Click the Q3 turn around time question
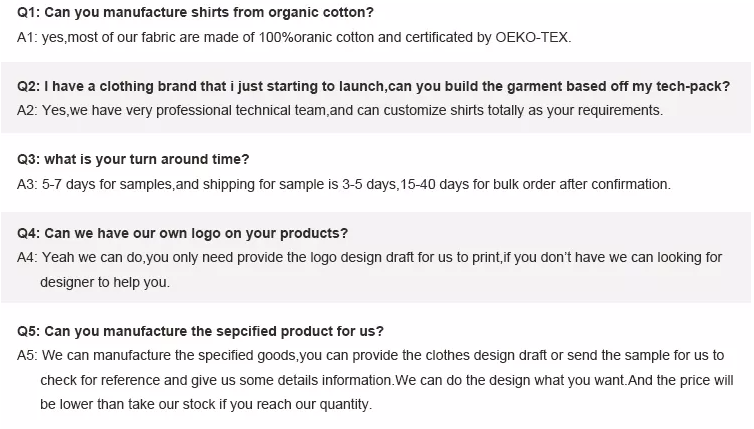754x429 pixels. point(133,160)
